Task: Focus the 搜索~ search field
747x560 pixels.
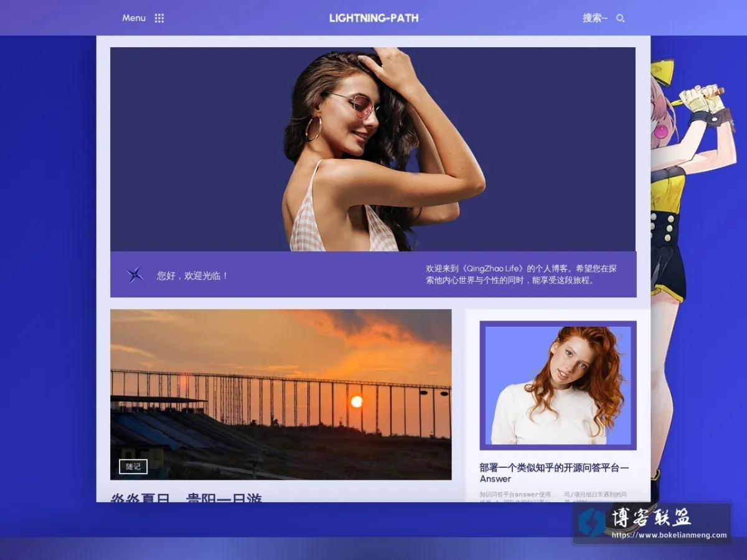Action: (595, 18)
